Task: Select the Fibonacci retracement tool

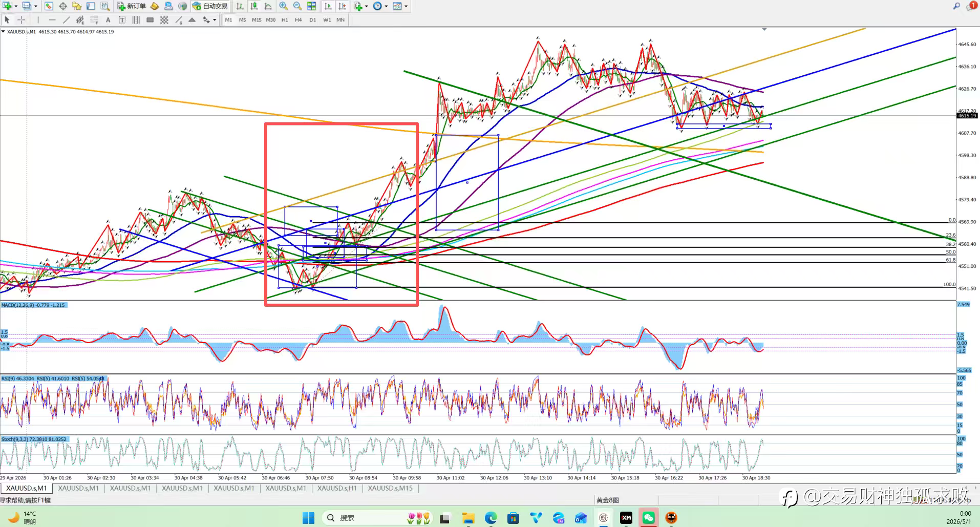Action: click(x=94, y=20)
